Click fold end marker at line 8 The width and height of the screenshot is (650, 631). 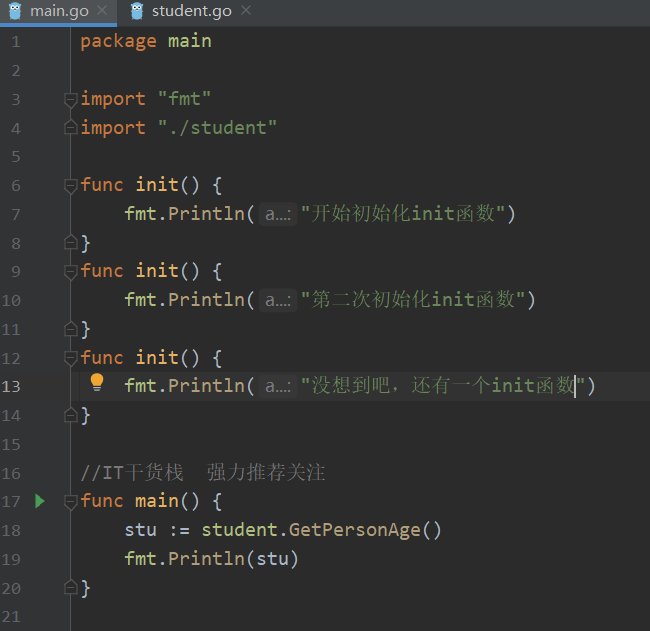[x=71, y=243]
